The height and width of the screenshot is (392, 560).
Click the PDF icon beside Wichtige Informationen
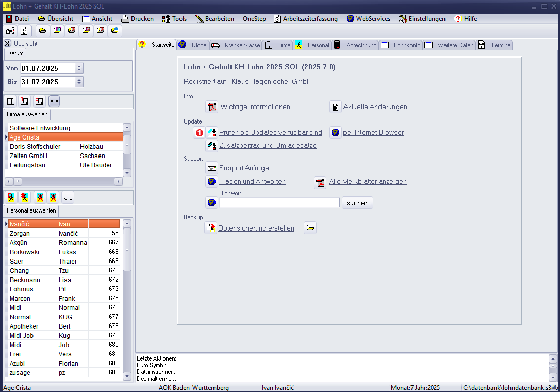pos(212,107)
